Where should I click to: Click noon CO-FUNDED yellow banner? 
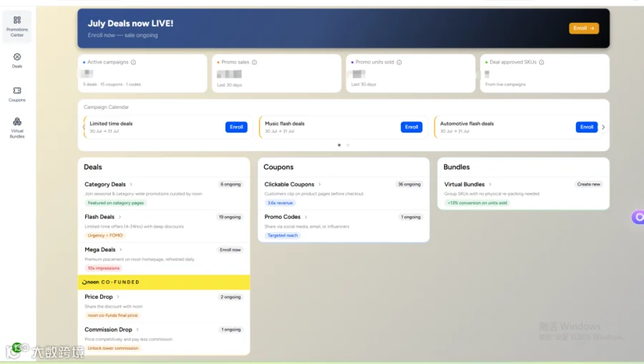(x=164, y=282)
